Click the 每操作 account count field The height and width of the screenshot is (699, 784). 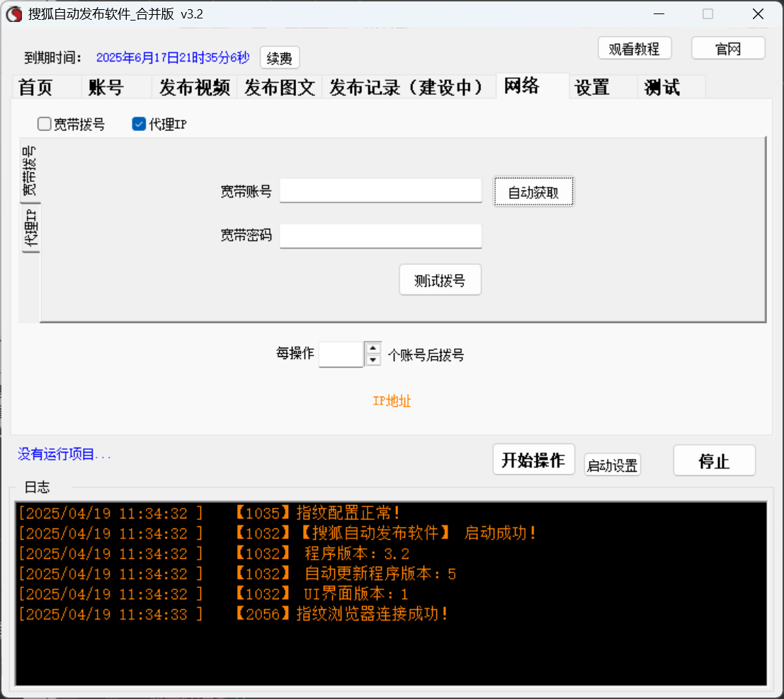pos(341,354)
